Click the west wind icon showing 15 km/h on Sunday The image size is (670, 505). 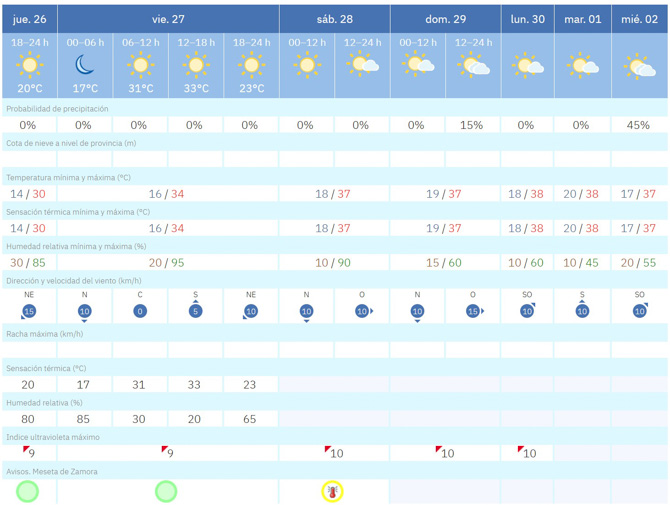[472, 311]
